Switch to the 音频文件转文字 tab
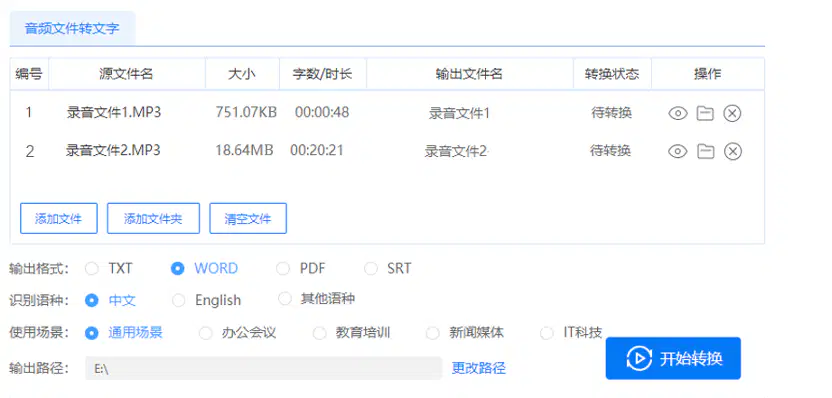 tap(72, 29)
